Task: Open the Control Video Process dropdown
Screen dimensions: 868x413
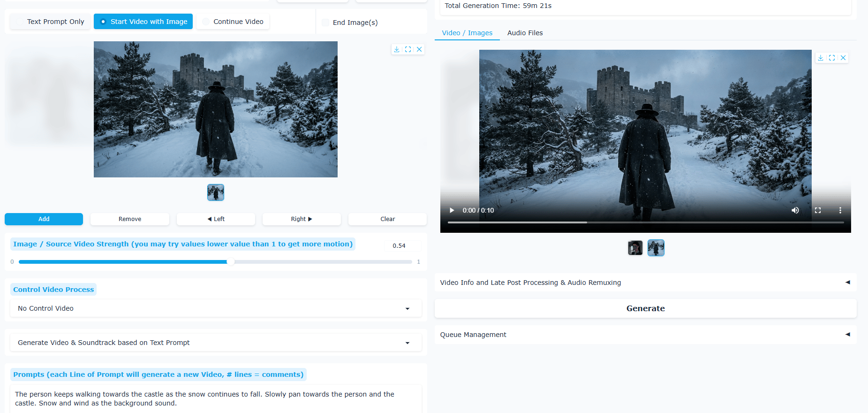Action: point(216,308)
